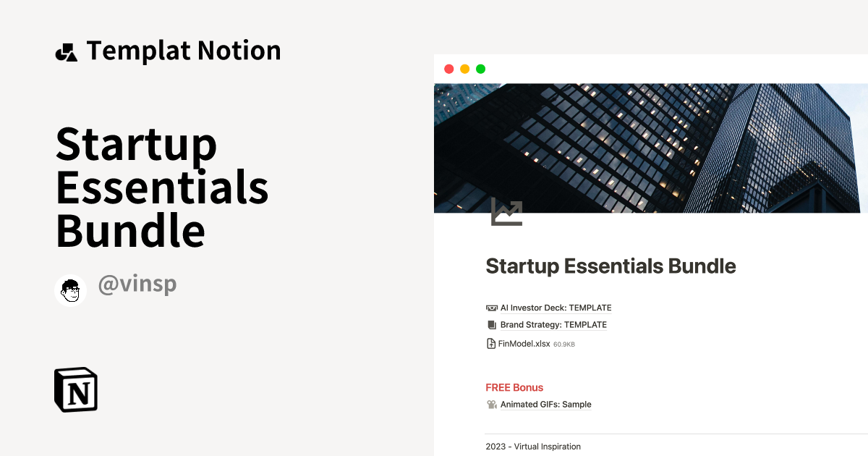Click the black Notion N logo
Screen dimensions: 868x456
click(x=75, y=389)
